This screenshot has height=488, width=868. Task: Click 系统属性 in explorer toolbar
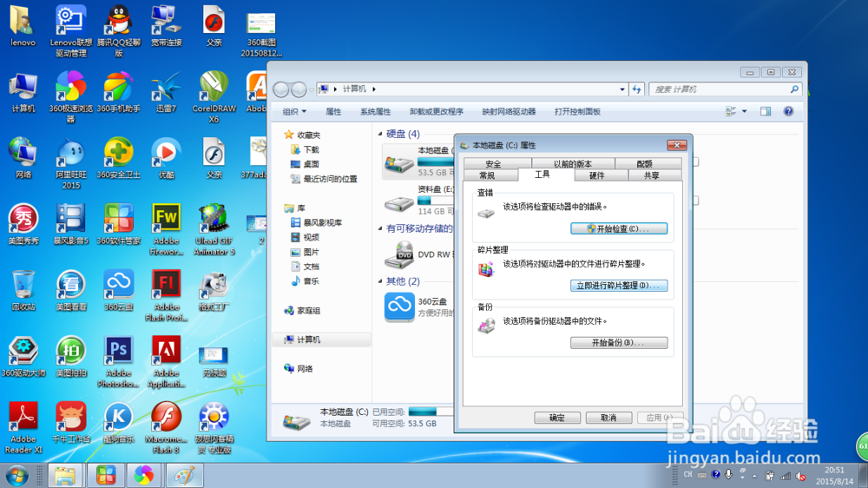375,111
